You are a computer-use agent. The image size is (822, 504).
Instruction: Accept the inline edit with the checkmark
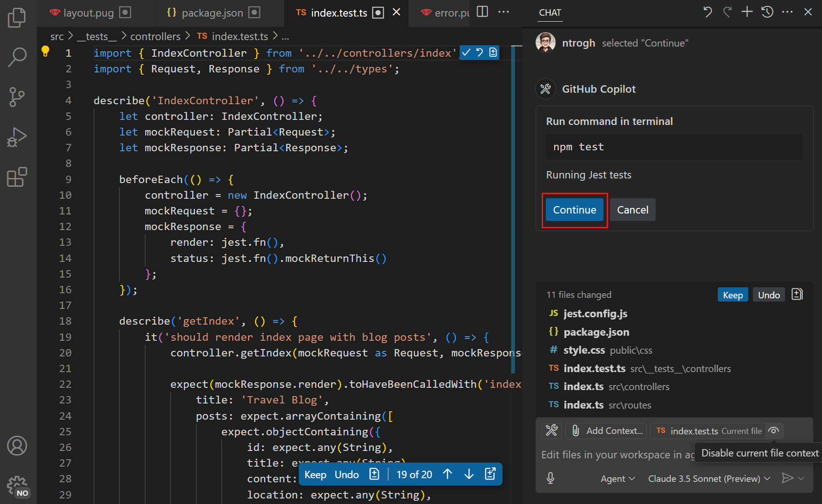(x=466, y=52)
